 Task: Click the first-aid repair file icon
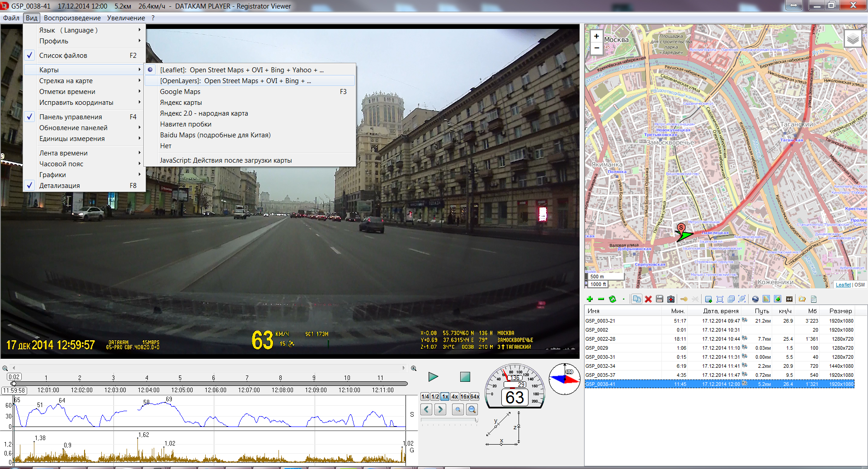671,299
